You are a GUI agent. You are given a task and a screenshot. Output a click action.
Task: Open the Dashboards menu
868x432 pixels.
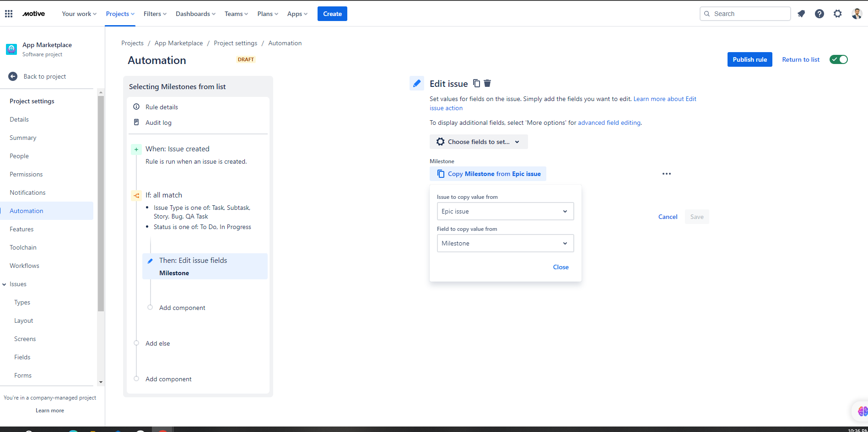tap(195, 14)
